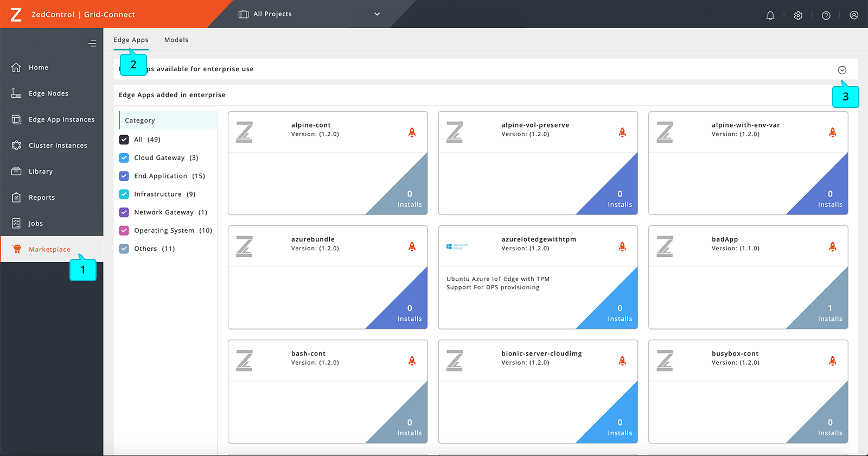The width and height of the screenshot is (868, 456).
Task: Toggle the All (49) category checkbox
Action: point(124,140)
